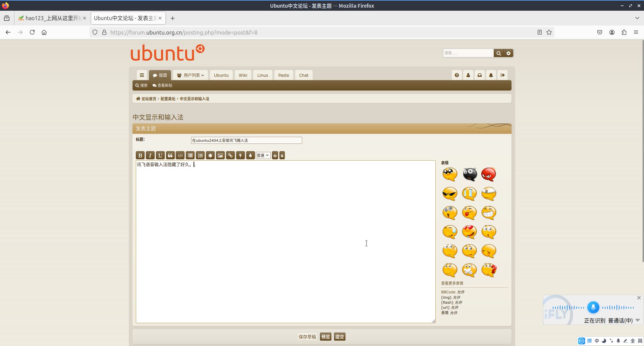The width and height of the screenshot is (644, 346).
Task: Toggle 全 full-width mode in IME bar
Action: [x=633, y=341]
